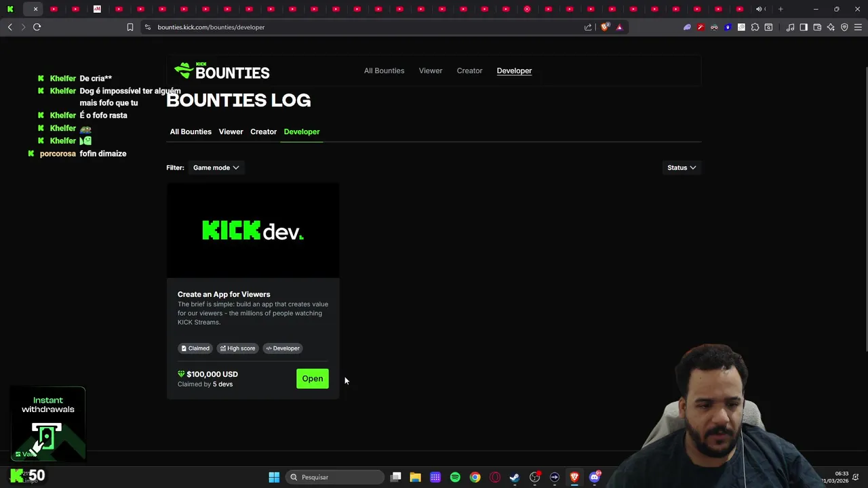Open Brave Rewards triangle icon
This screenshot has height=488, width=868.
[x=619, y=27]
